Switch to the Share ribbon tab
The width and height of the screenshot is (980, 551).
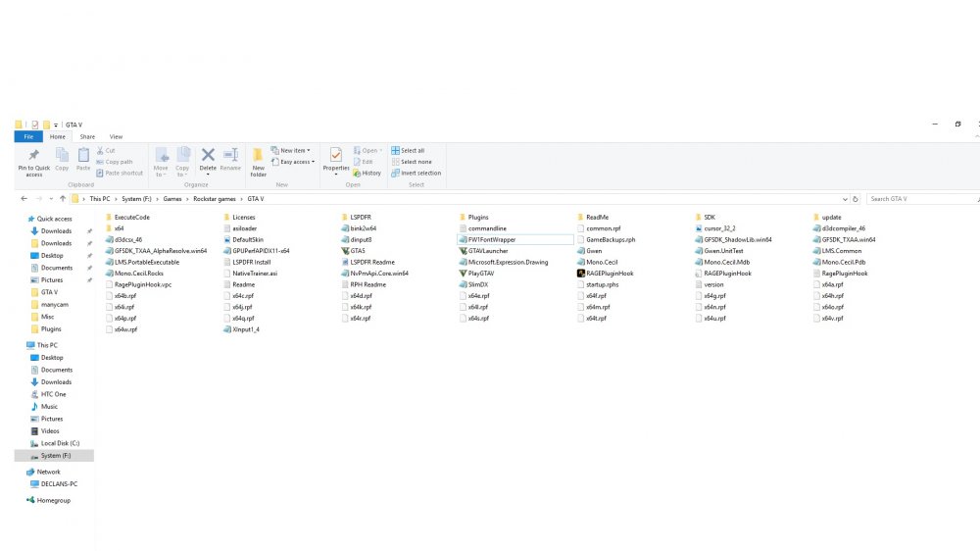(87, 137)
